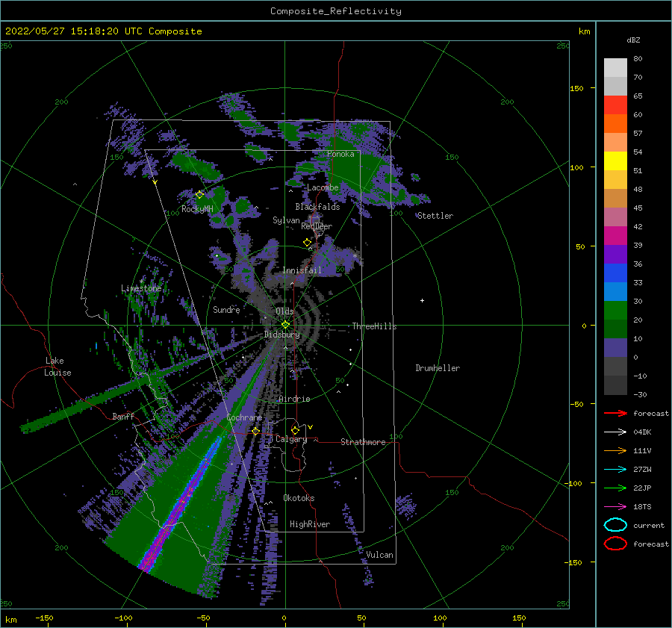Viewport: 672px width, 628px height.
Task: Click the ThreeHills label
Action: pos(375,326)
